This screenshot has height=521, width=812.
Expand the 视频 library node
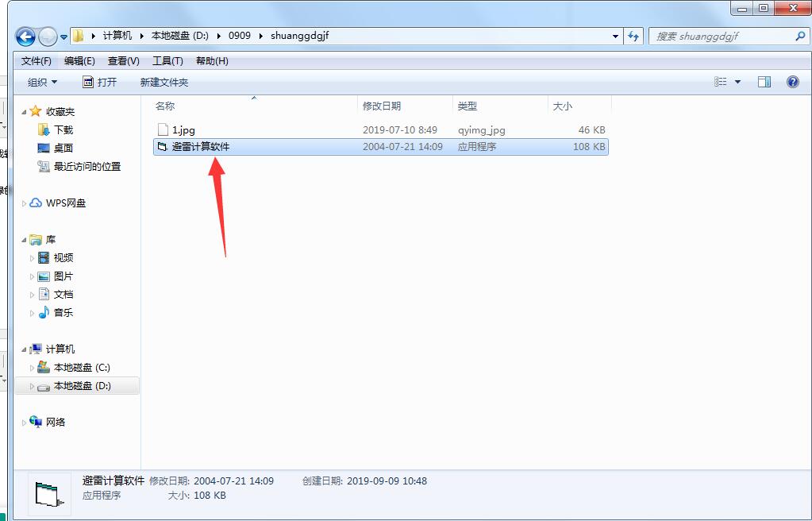click(x=32, y=258)
